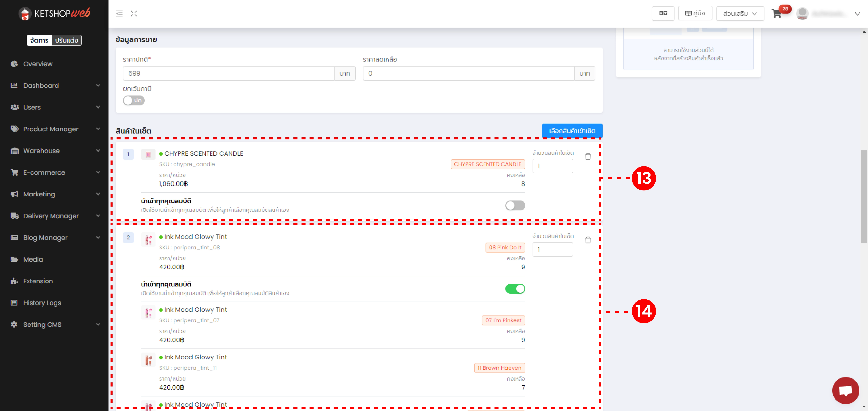Click the Blog Manager newspaper icon
This screenshot has width=868, height=411.
click(15, 238)
